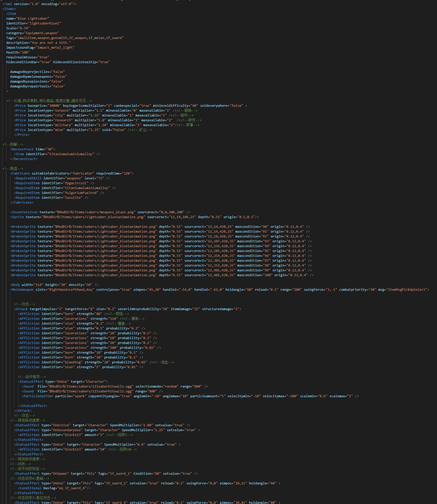This screenshot has width=437, height=504.
Task: Click Sound file 123saberhitwall1.ogg line
Action: tap(115, 387)
